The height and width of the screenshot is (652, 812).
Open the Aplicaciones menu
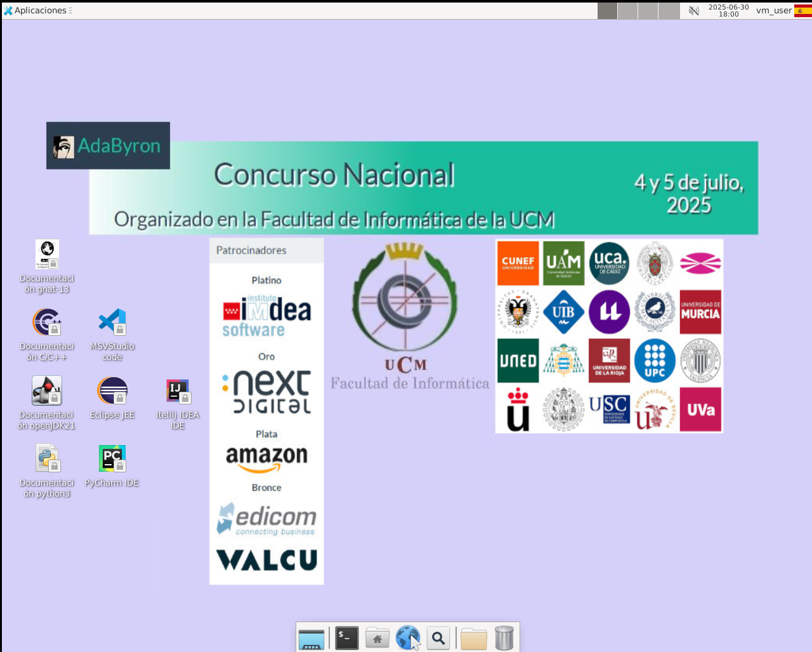pyautogui.click(x=37, y=10)
